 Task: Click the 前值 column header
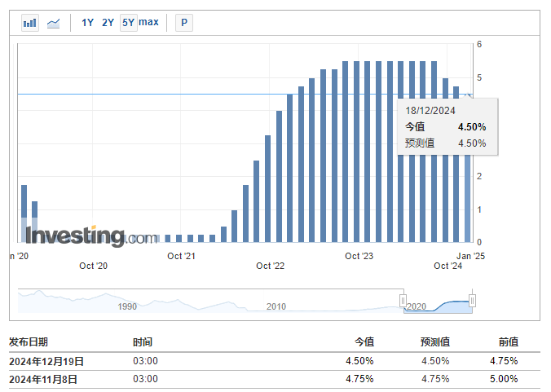[508, 342]
